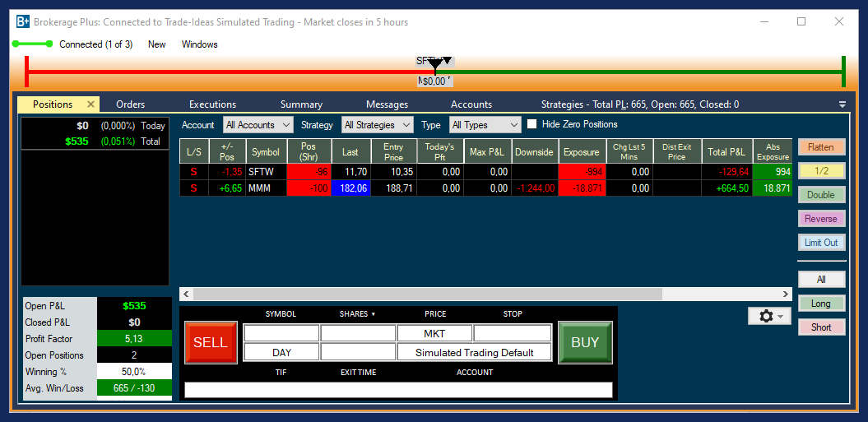Sort by the L/S column header
868x422 pixels.
coord(194,151)
